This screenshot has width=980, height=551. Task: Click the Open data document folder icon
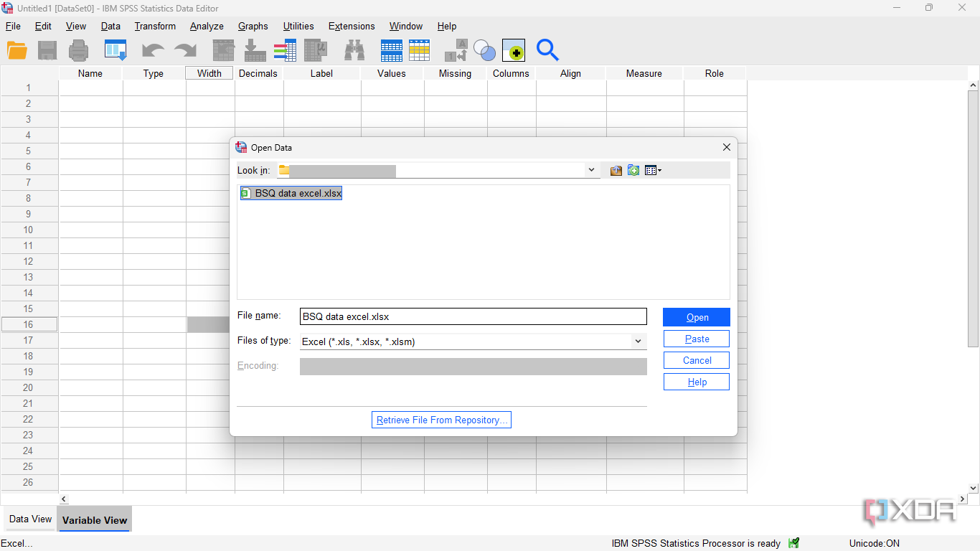pos(17,50)
